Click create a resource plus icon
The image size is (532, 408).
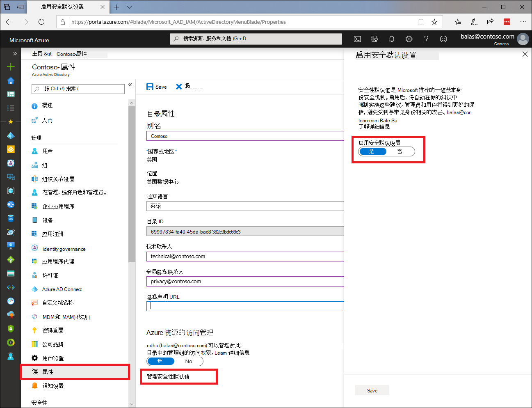(x=11, y=67)
